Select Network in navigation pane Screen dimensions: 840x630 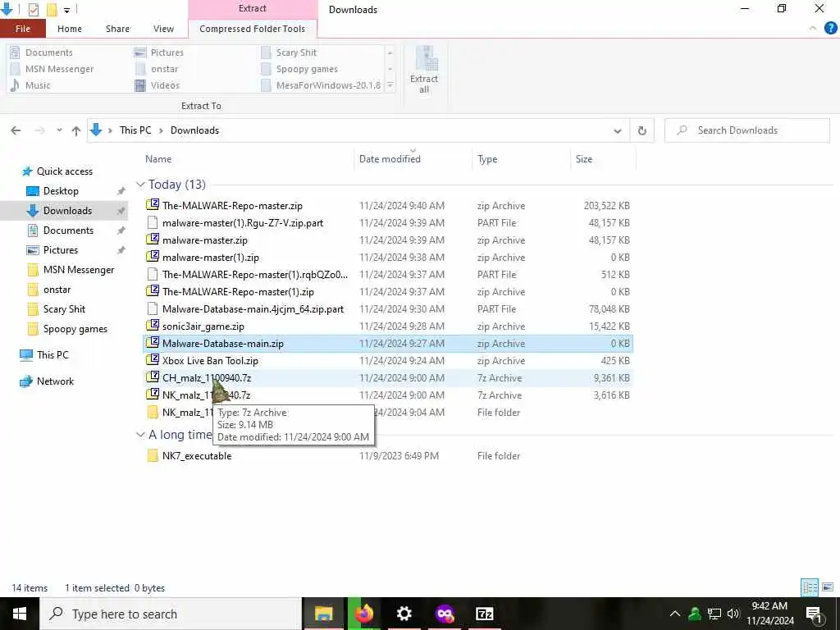coord(55,381)
